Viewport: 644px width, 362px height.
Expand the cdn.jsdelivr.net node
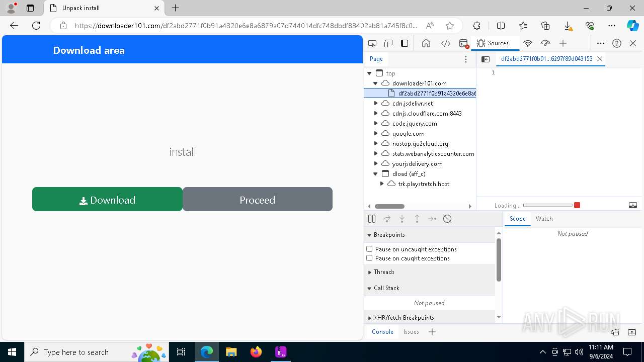click(375, 103)
